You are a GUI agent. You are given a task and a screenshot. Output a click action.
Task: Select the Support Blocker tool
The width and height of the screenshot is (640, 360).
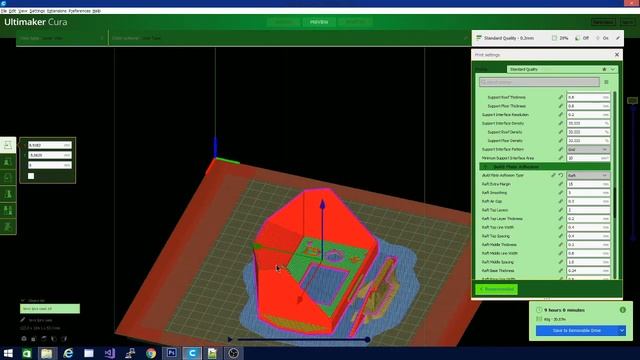[x=8, y=227]
